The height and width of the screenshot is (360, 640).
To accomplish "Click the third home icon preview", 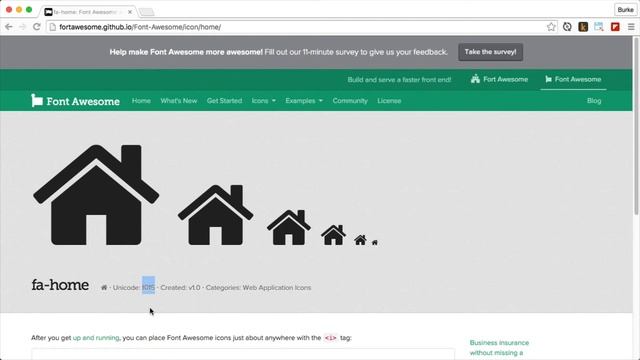I will [x=289, y=227].
